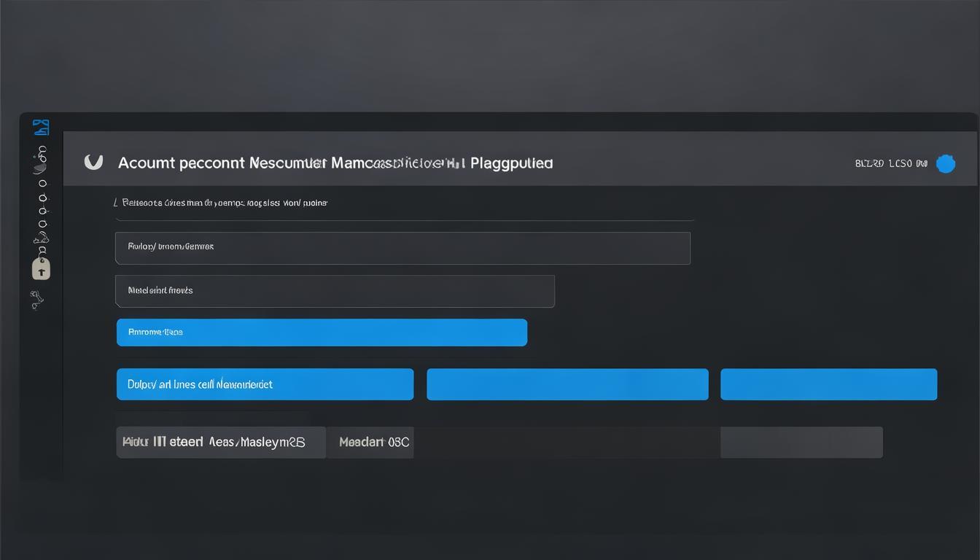
Task: Click the sidebar icon directly below the blue logo
Action: click(42, 152)
